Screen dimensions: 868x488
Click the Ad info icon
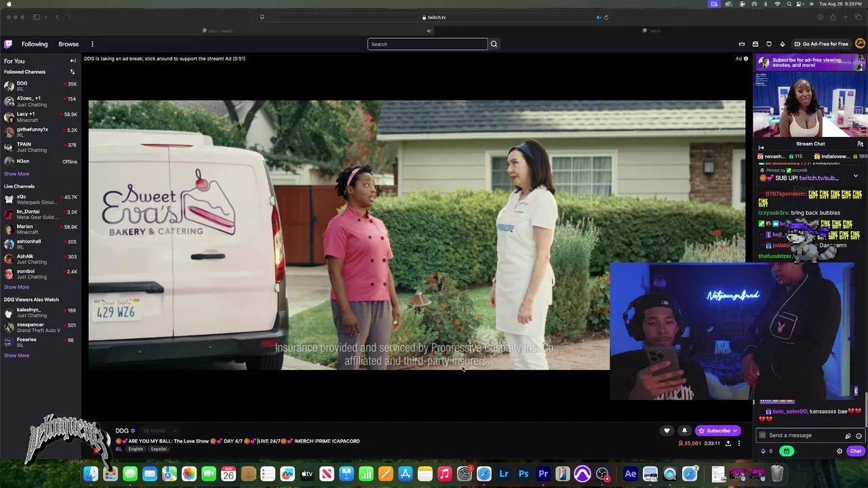coord(746,58)
